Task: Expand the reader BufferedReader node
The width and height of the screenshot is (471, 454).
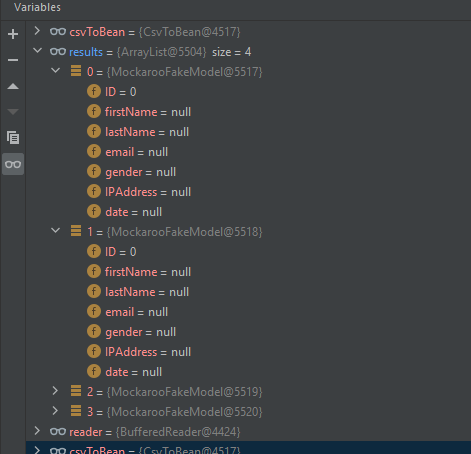Action: click(37, 431)
